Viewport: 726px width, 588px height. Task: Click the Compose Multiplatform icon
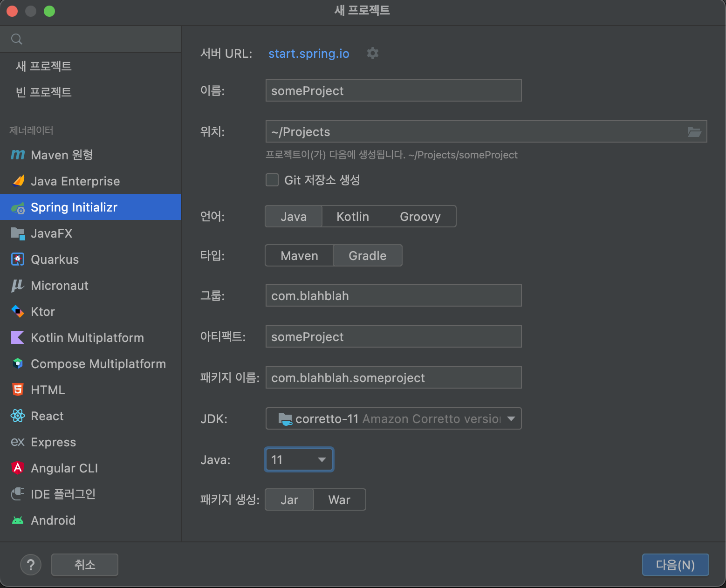click(18, 364)
